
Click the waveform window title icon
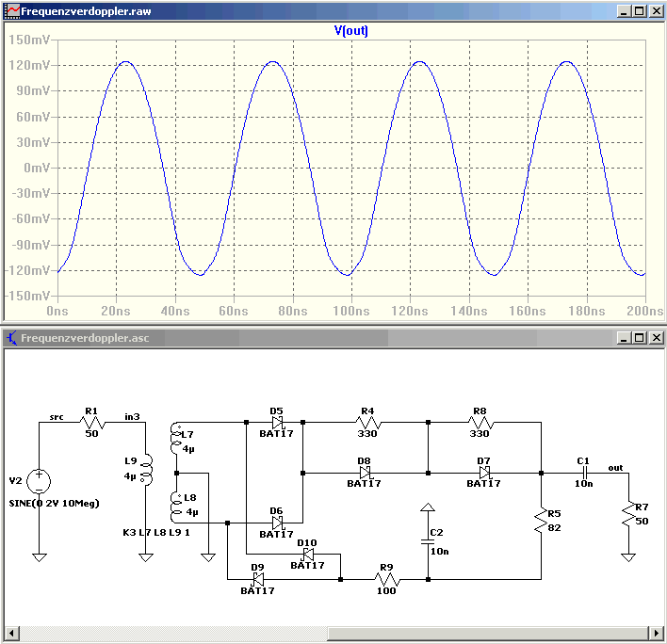pos(12,11)
